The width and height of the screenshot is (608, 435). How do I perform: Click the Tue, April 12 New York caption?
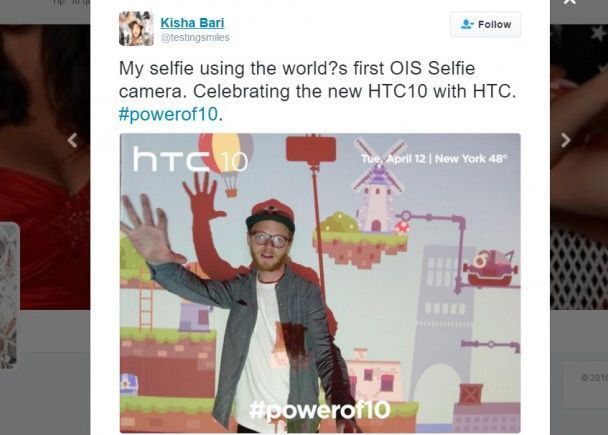434,159
